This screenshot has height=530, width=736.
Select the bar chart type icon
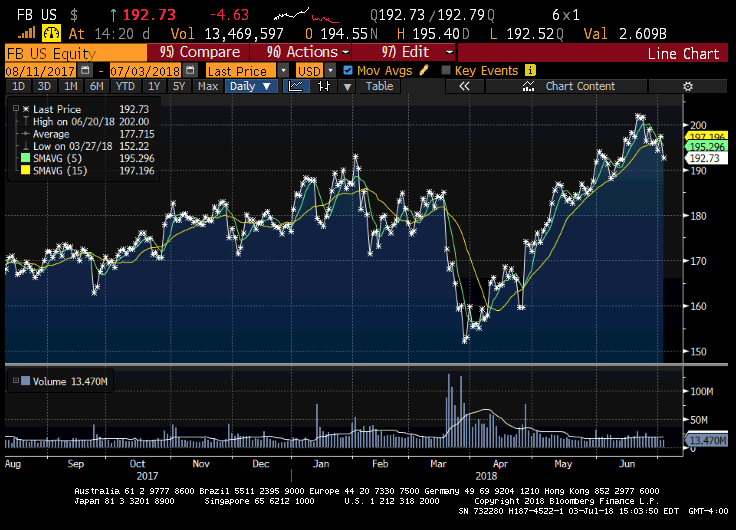click(324, 86)
